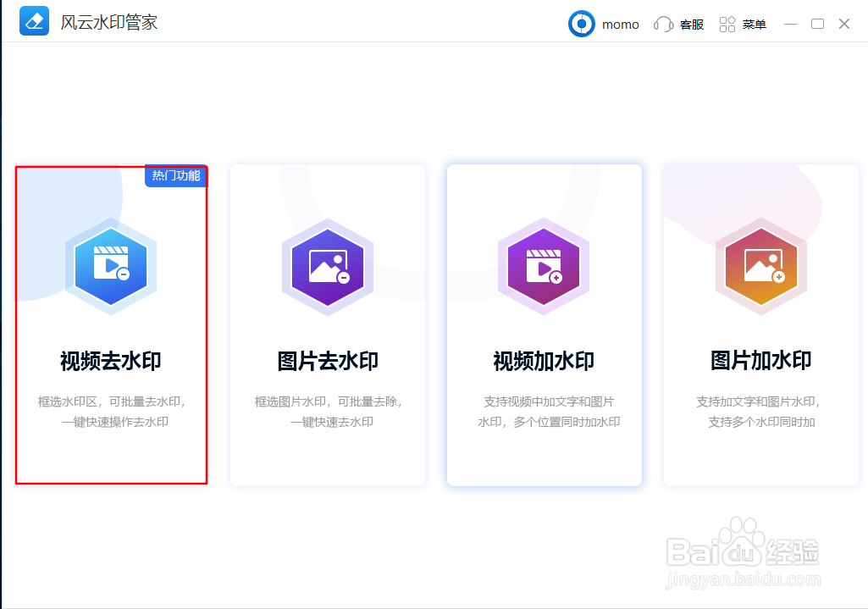Click the 风云水印管家 app logo icon
This screenshot has height=609, width=868.
34,21
